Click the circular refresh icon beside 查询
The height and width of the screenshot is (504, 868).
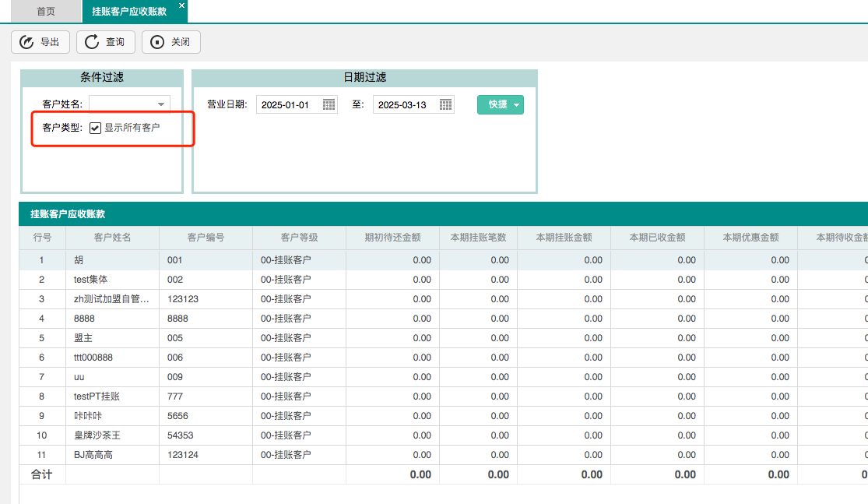coord(91,42)
